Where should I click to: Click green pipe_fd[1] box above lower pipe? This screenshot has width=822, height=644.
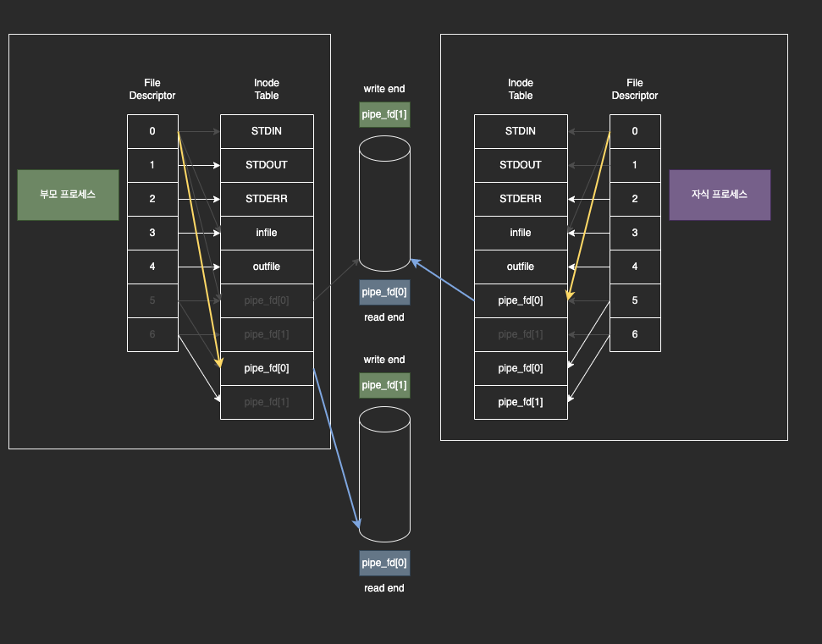pyautogui.click(x=384, y=385)
